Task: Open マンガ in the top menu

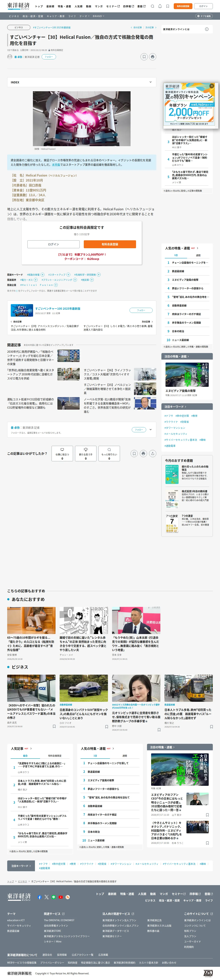Action: tap(99, 6)
